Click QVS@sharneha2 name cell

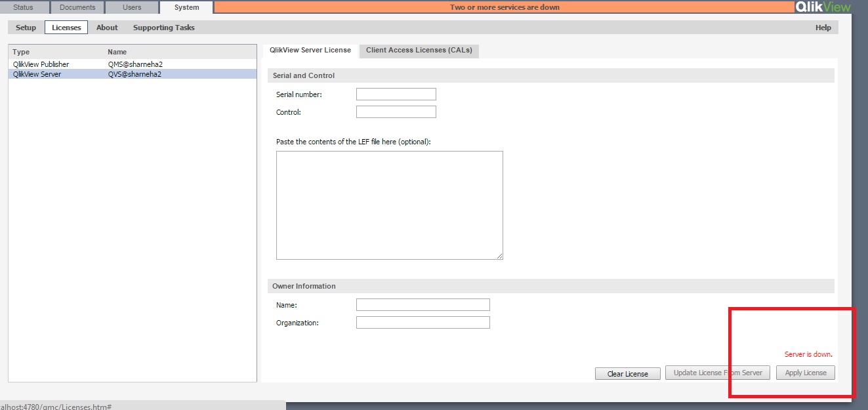tap(134, 74)
